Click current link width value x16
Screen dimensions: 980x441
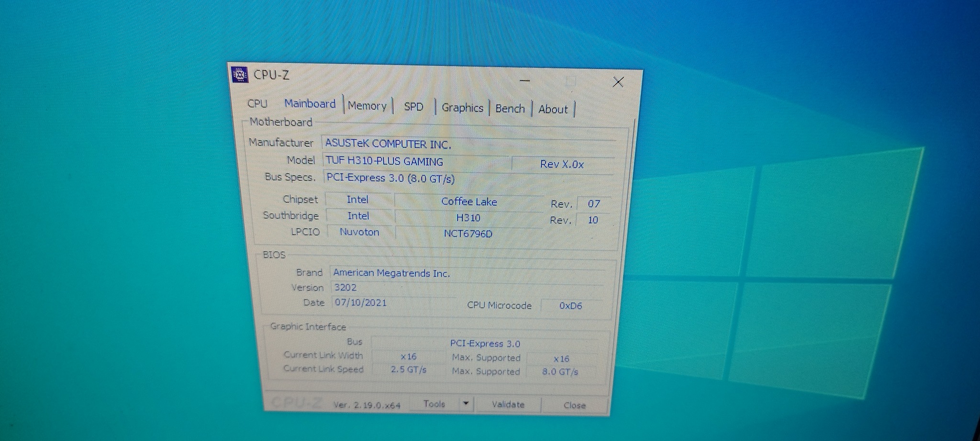tap(409, 357)
